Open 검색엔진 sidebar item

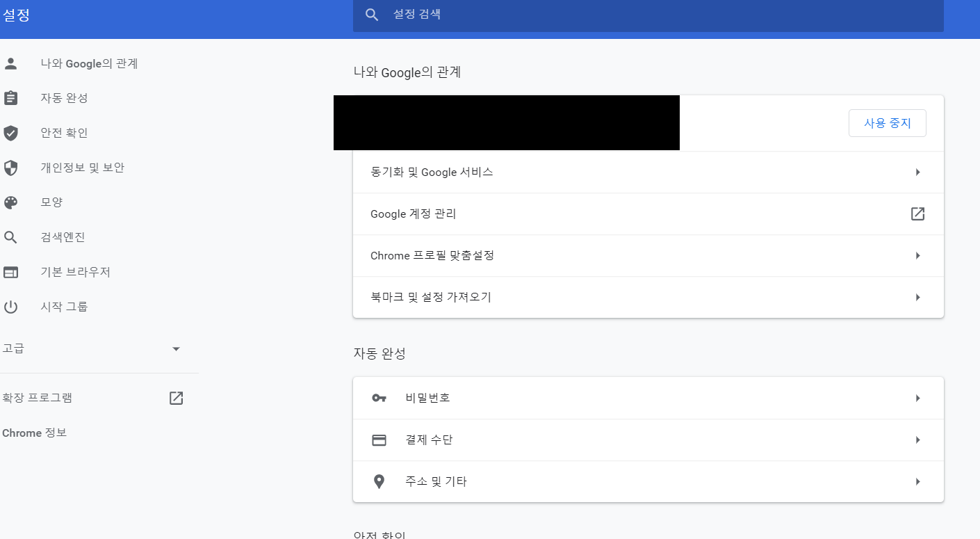point(63,237)
